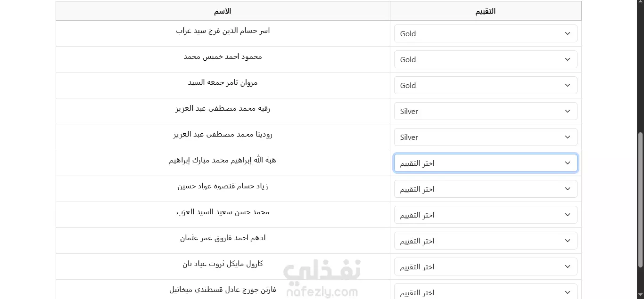Click the الاسم column header
644x299 pixels.
(x=223, y=11)
